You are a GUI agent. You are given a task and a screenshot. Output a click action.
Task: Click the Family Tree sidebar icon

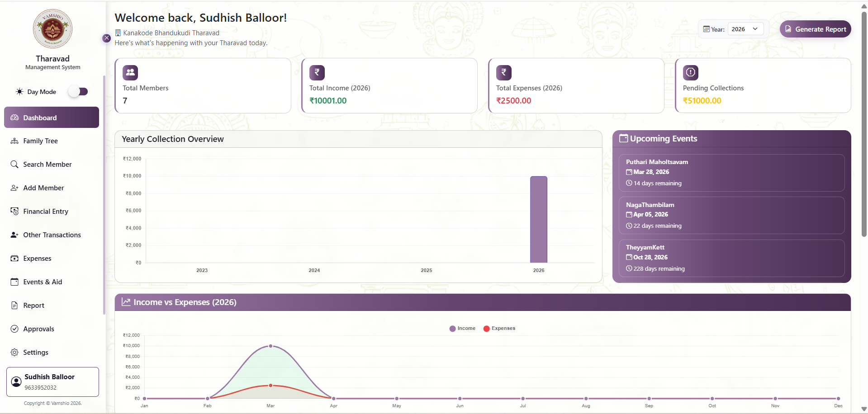[14, 141]
